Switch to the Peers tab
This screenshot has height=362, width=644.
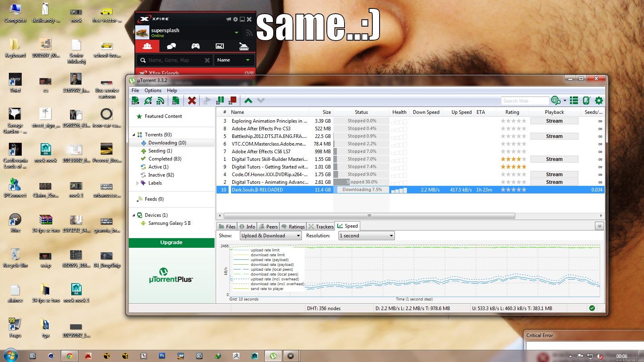pos(268,226)
